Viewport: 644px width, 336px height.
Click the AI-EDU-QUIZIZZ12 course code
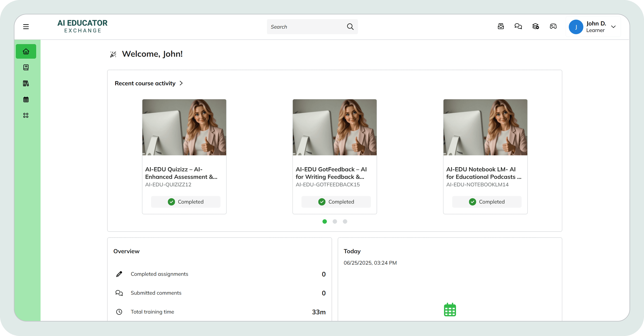(168, 185)
